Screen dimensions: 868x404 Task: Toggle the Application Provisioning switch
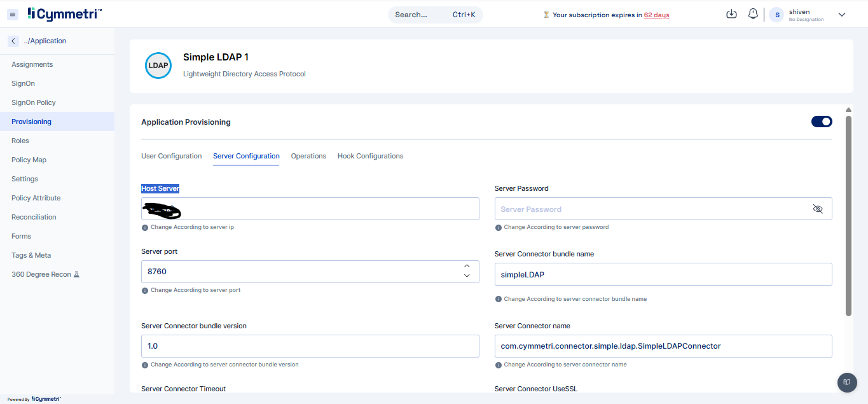click(x=822, y=122)
